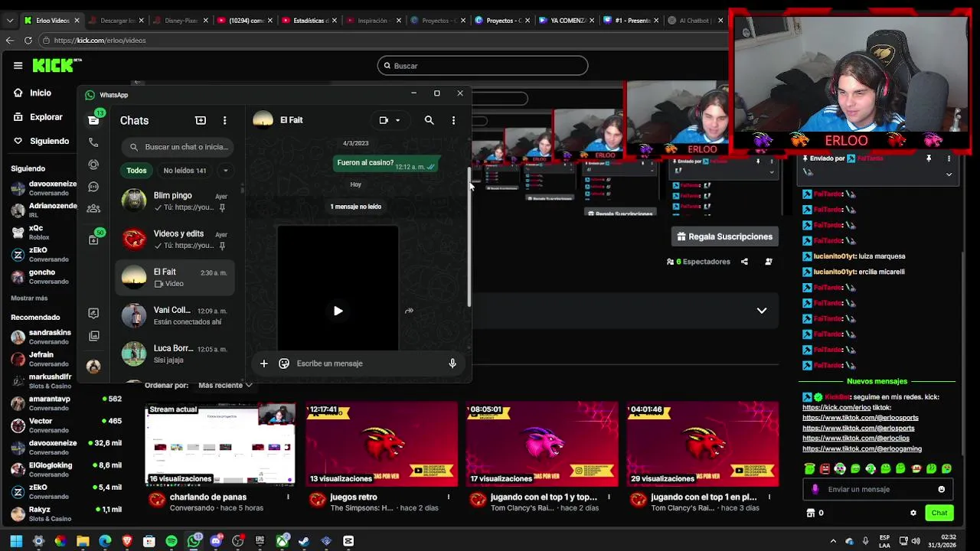
Task: Open WhatsApp chat list options menu
Action: tap(224, 120)
